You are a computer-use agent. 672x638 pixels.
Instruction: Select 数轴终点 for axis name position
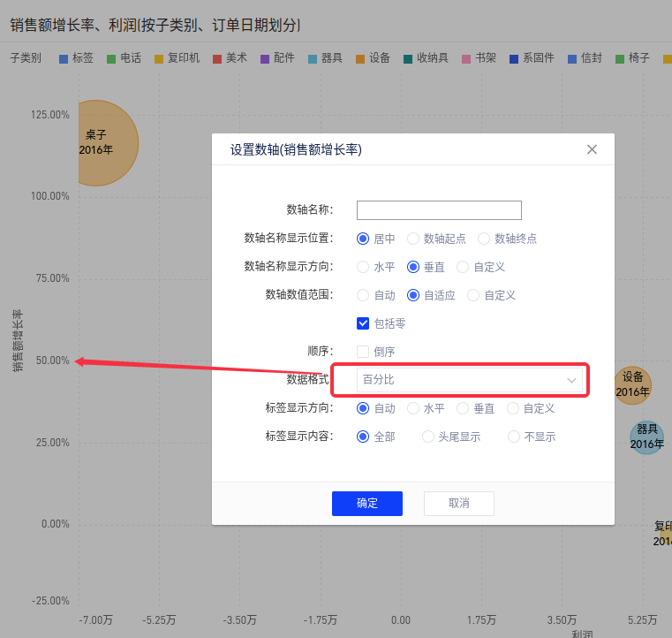coord(484,239)
